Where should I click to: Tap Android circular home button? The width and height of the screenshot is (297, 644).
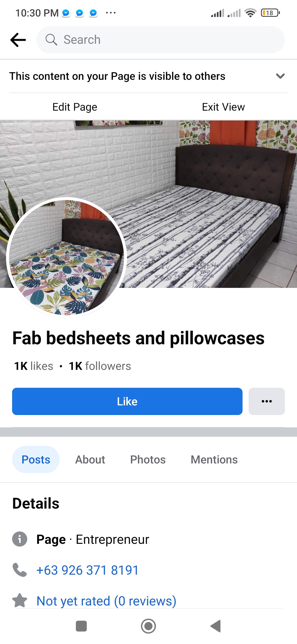[x=148, y=626]
